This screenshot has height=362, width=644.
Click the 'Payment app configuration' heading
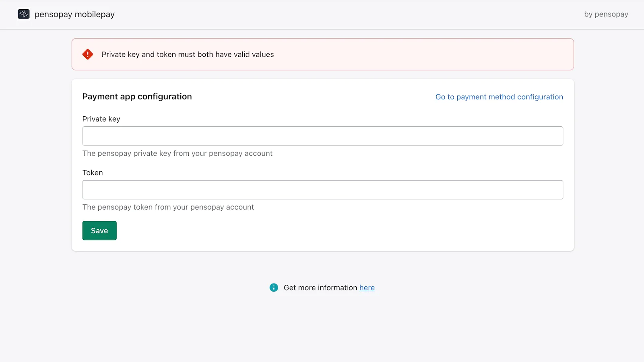137,97
